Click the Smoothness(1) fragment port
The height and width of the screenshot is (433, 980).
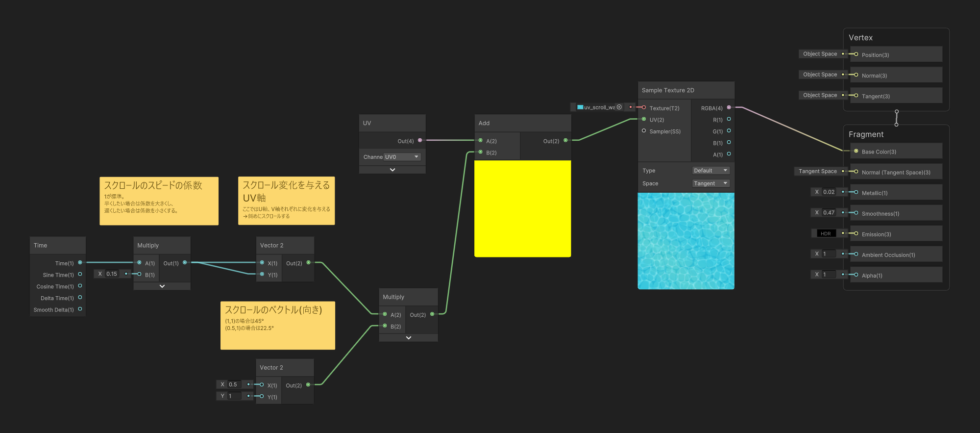point(856,213)
